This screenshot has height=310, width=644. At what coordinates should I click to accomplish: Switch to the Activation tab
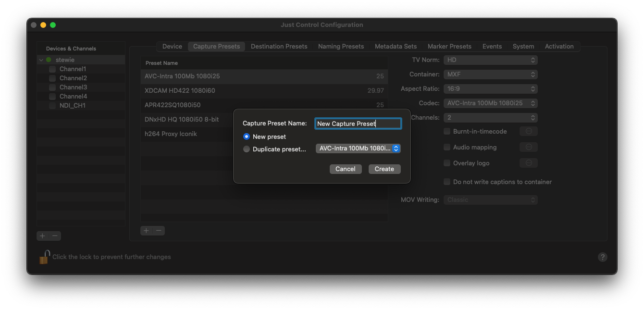[x=559, y=47]
